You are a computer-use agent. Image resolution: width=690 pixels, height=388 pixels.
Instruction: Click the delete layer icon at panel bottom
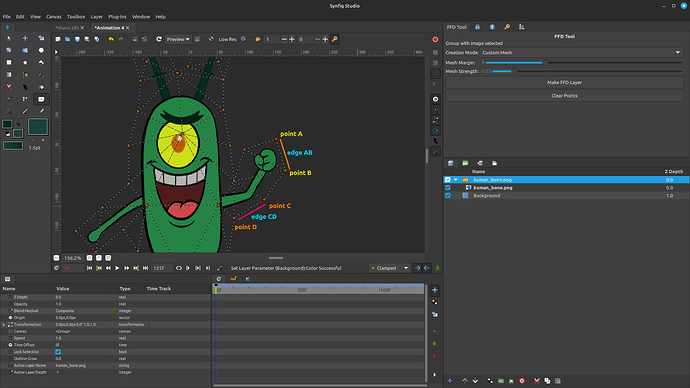522,381
